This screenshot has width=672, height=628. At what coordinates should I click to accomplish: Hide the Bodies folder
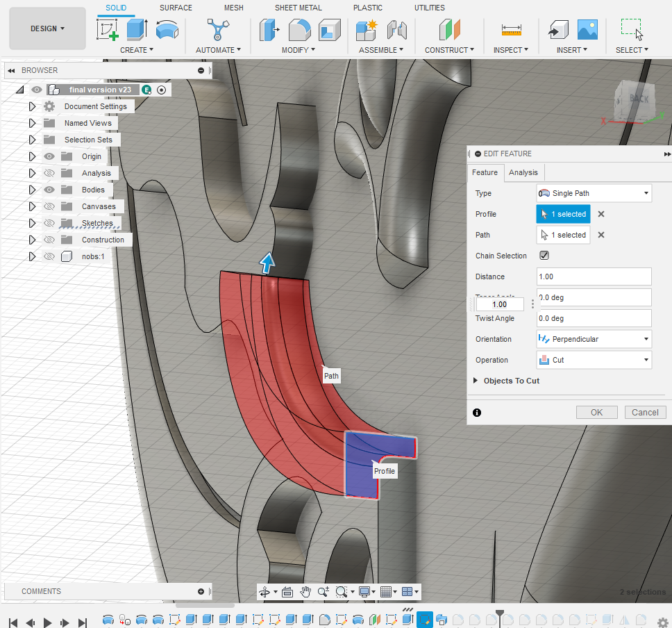point(49,190)
